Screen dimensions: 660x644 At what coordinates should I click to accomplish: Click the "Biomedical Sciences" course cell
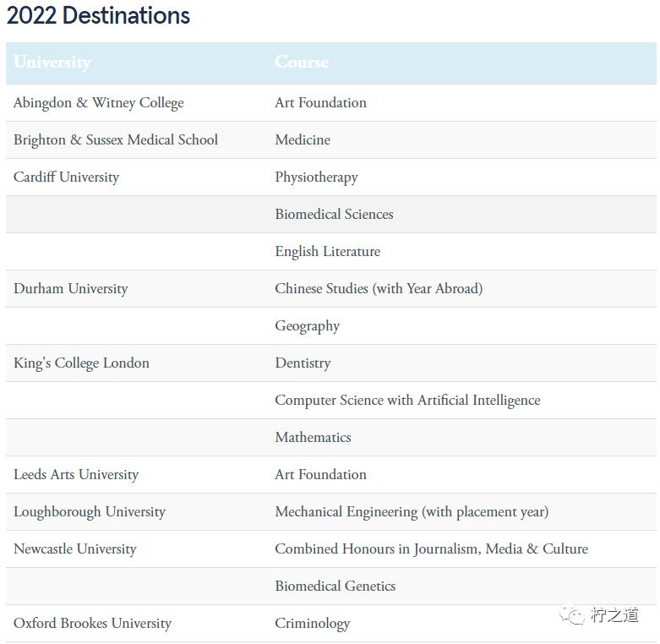click(334, 215)
